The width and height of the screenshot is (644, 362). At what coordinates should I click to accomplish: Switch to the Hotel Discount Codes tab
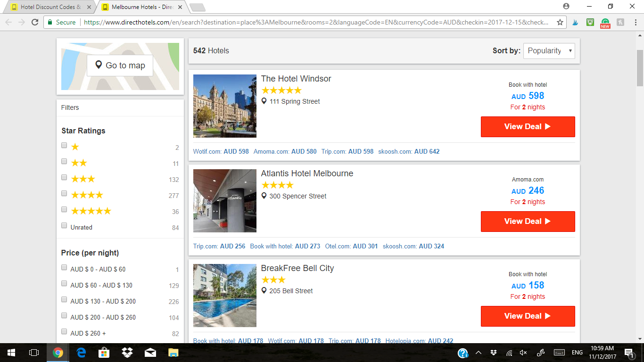(51, 7)
